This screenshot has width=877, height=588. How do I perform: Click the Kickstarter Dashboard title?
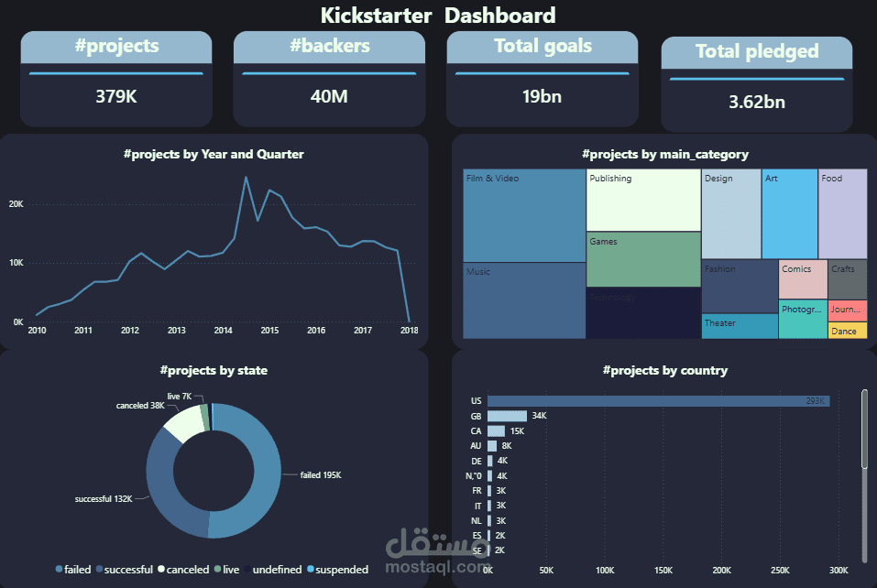point(438,16)
